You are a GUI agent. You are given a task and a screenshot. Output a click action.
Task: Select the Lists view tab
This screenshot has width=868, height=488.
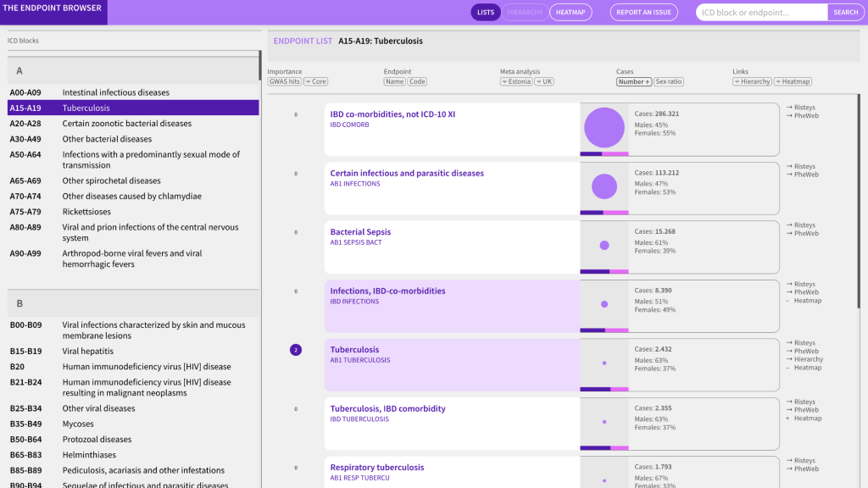click(x=486, y=13)
